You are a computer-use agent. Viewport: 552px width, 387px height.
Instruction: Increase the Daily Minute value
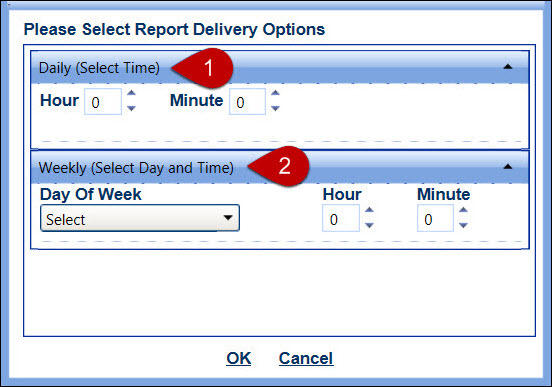[275, 93]
